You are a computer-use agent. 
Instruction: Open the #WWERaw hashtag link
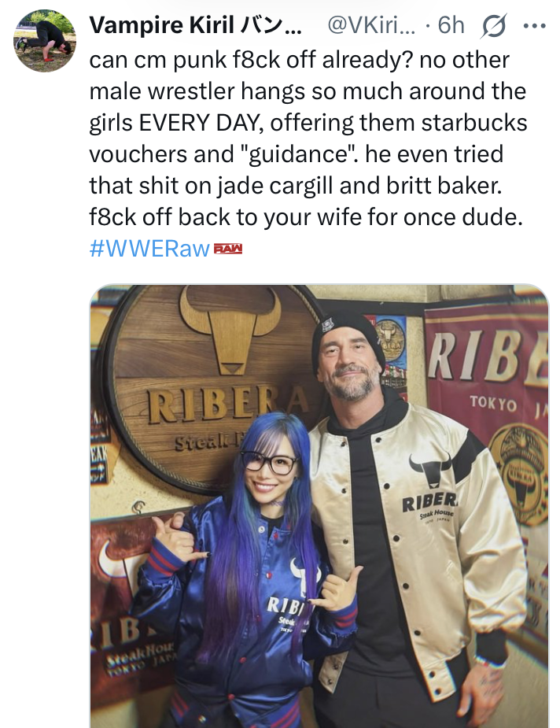coord(149,249)
